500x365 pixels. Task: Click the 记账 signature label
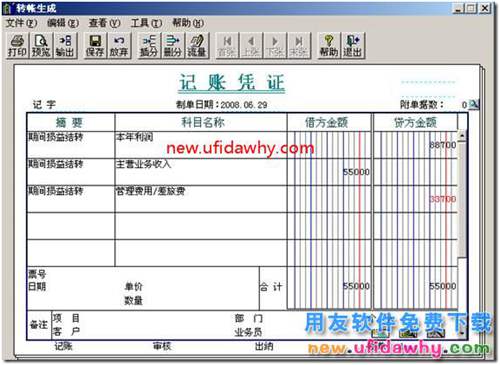coord(63,346)
